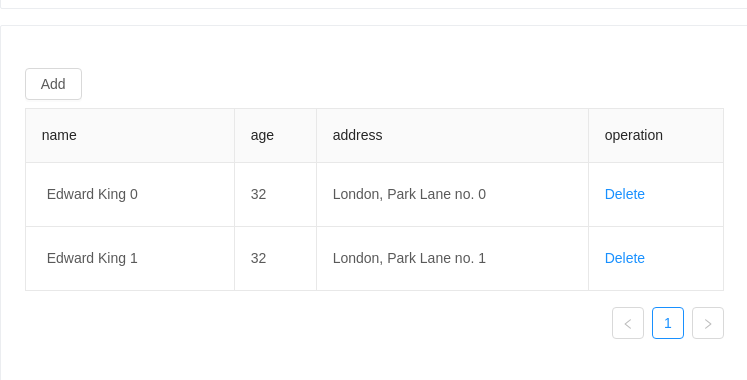Go to the next page arrow
This screenshot has width=747, height=380.
(708, 323)
